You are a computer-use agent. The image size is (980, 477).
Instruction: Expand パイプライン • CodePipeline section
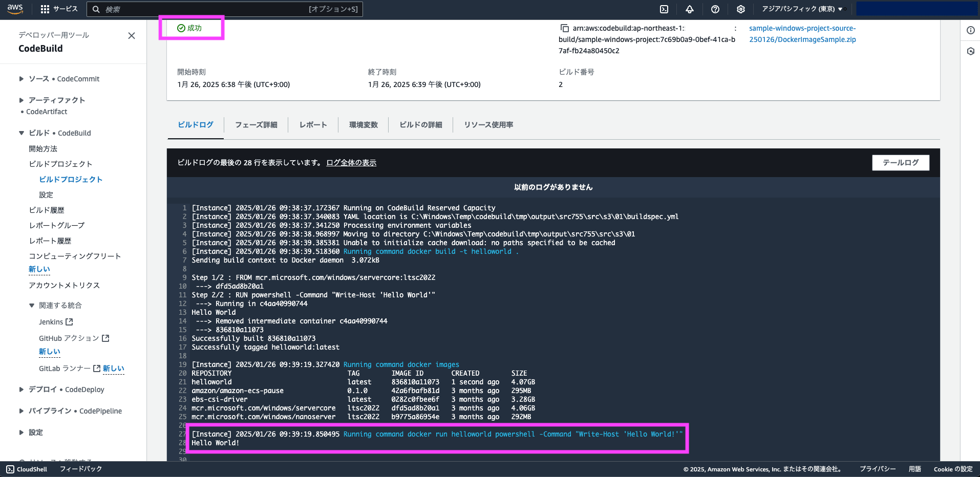coord(22,411)
